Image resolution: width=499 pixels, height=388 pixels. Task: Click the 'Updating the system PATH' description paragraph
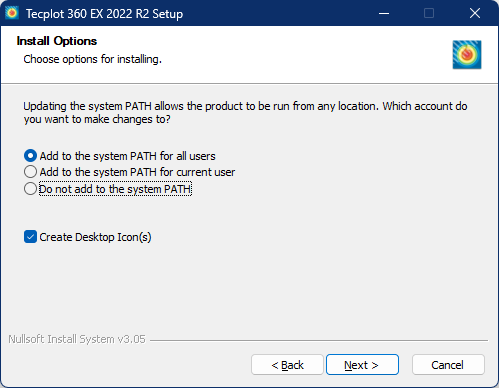click(x=245, y=113)
